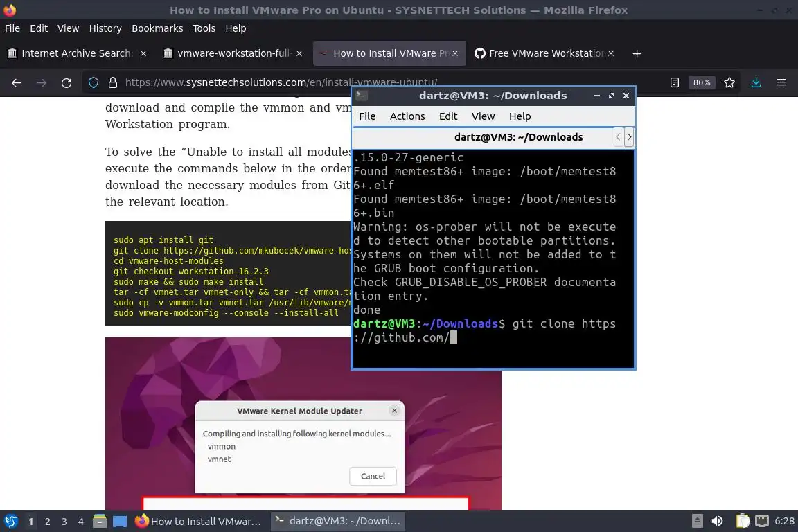Open terminal View menu
Viewport: 798px width, 532px height.
point(483,116)
